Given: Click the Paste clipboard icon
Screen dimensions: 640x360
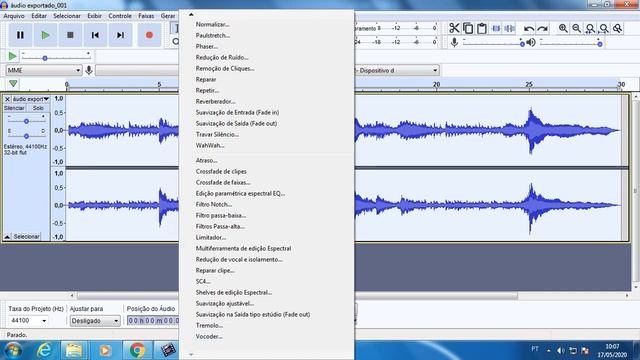Looking at the screenshot, I should [x=482, y=28].
